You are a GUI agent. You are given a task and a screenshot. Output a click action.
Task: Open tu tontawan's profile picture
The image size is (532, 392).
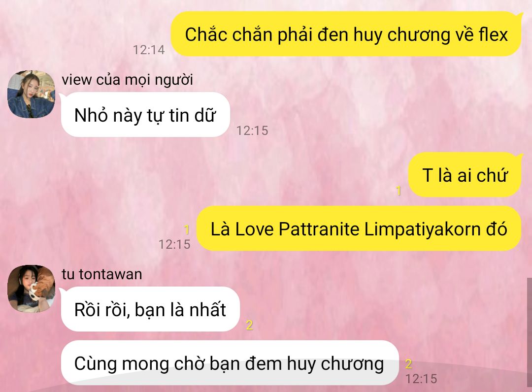tap(31, 289)
